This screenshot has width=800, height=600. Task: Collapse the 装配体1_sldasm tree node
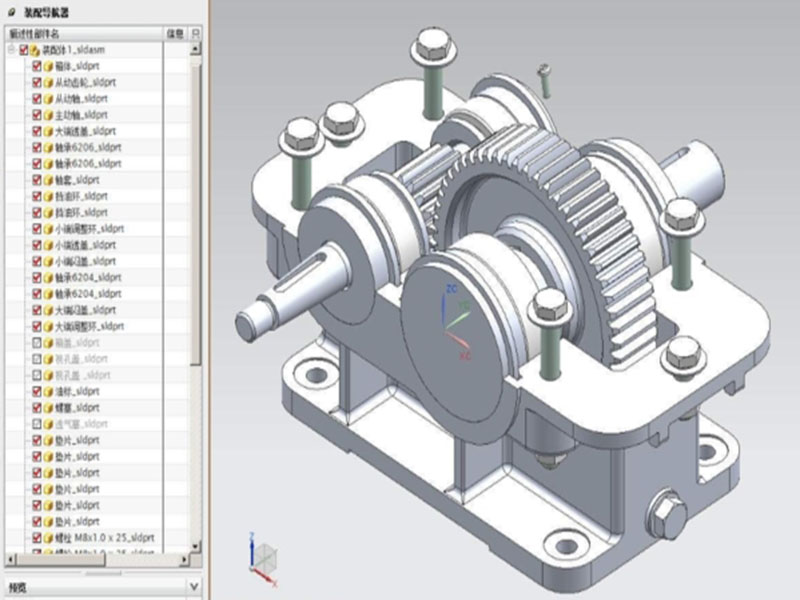11,49
